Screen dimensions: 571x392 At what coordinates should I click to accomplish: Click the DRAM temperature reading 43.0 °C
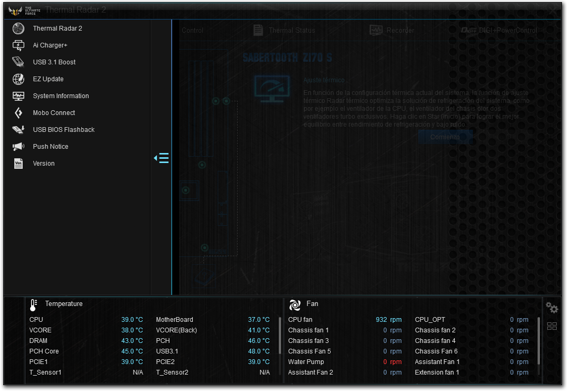(132, 341)
